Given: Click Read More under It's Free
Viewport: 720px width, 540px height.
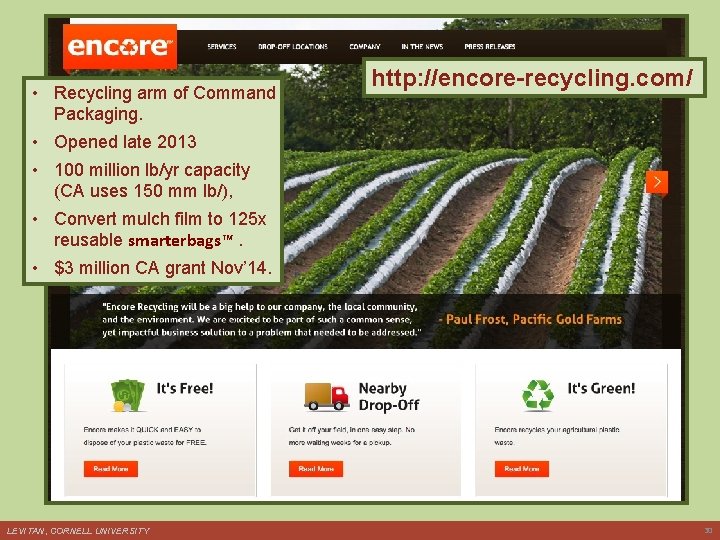Looking at the screenshot, I should coord(111,469).
